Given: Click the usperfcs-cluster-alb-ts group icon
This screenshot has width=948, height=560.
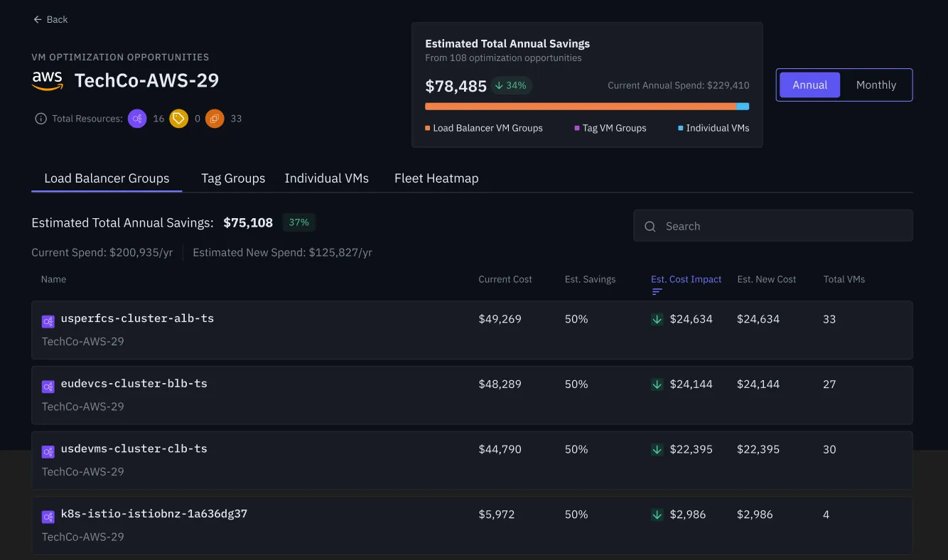Looking at the screenshot, I should (x=48, y=322).
